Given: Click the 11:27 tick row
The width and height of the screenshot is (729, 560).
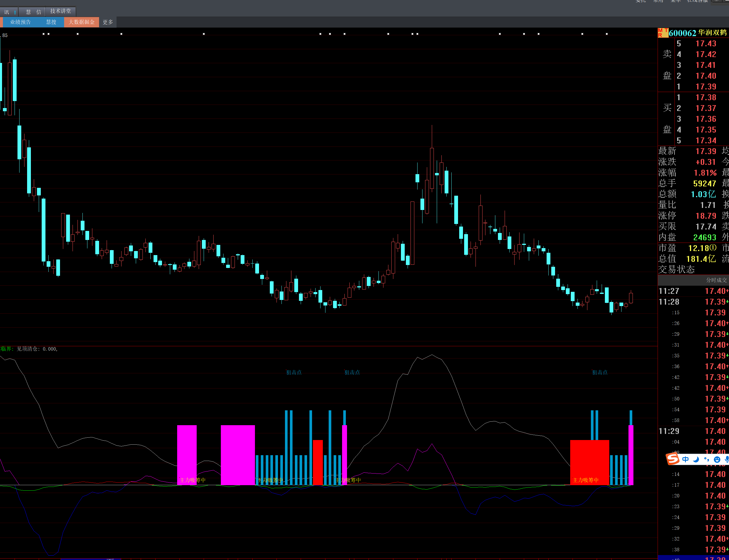Looking at the screenshot, I should [x=693, y=291].
